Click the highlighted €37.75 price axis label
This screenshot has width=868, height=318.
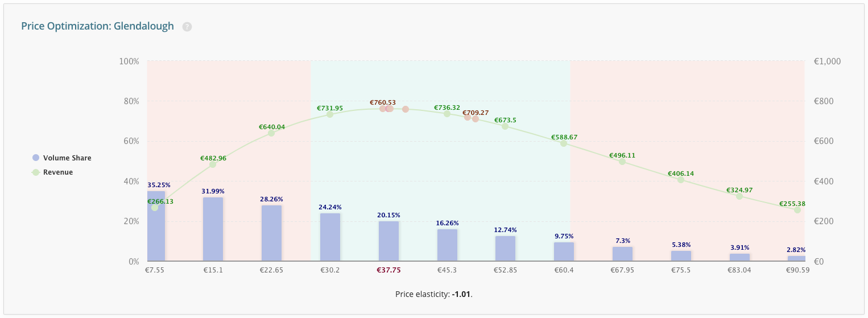[388, 270]
